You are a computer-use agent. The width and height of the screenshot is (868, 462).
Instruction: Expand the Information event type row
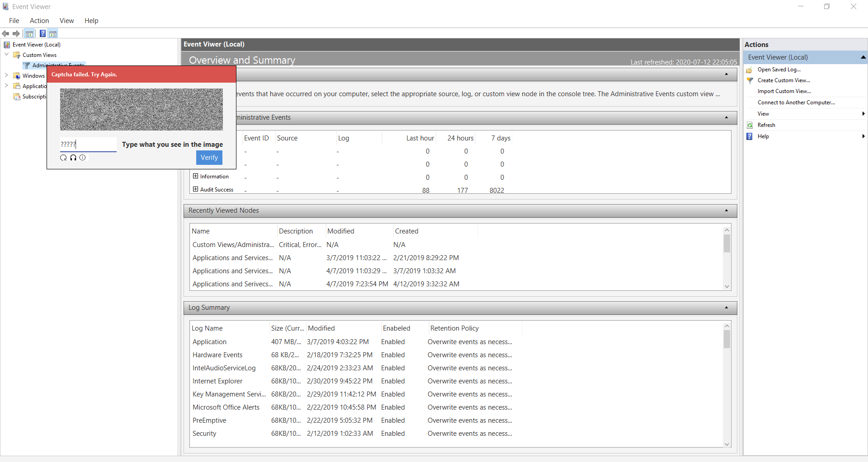click(195, 176)
